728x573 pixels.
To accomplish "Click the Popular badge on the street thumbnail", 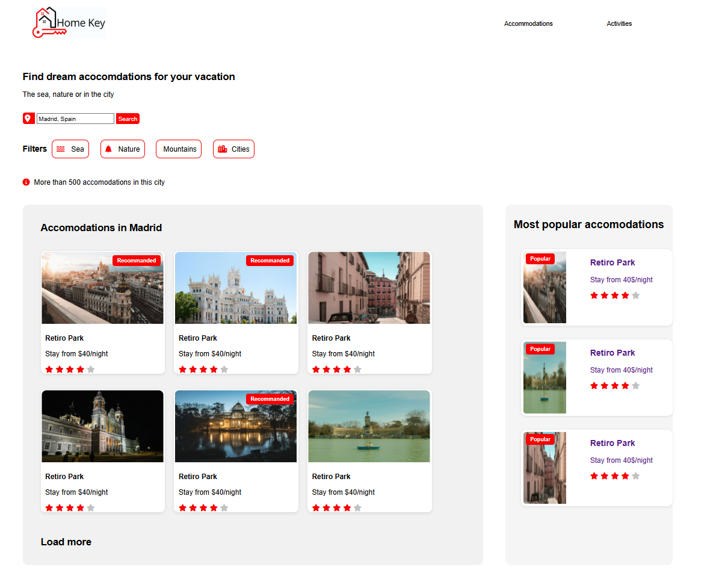I will pos(540,439).
